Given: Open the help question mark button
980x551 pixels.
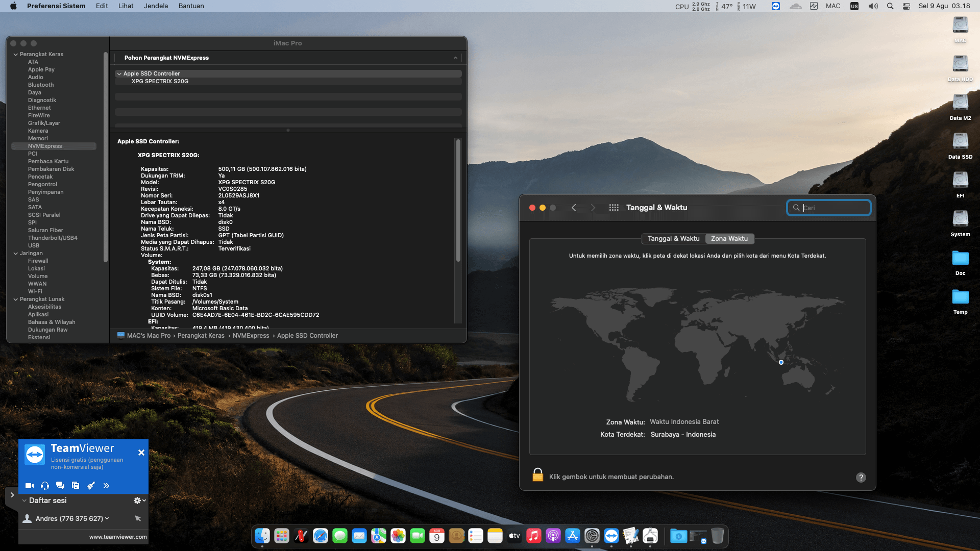Looking at the screenshot, I should pos(861,478).
